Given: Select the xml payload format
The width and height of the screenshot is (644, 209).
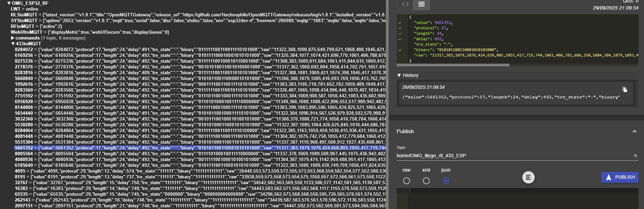Looking at the screenshot, I should [426, 181].
